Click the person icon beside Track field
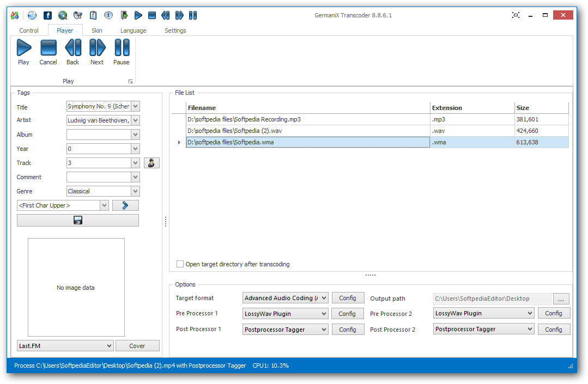This screenshot has height=384, width=588. (151, 163)
